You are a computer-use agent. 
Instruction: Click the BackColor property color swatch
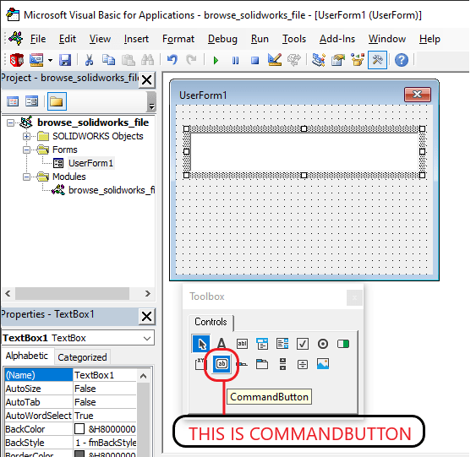(x=79, y=429)
